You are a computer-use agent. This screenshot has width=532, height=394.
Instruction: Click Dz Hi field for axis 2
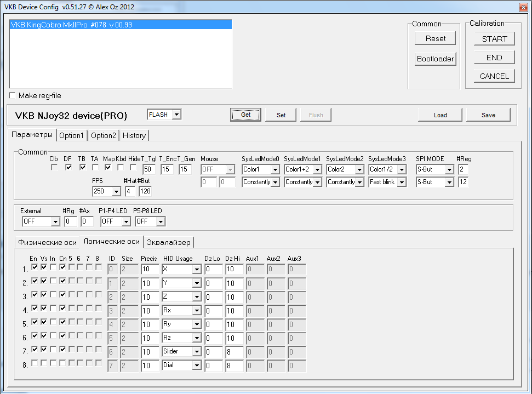click(234, 283)
